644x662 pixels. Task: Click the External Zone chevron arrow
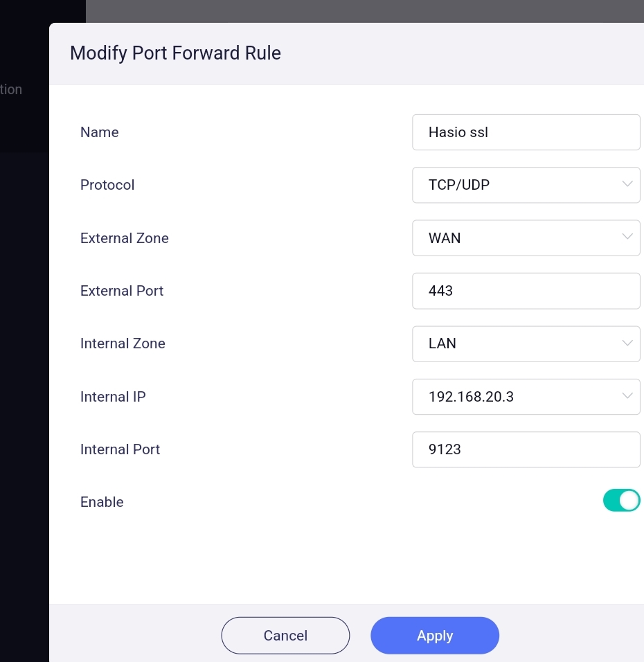click(627, 237)
